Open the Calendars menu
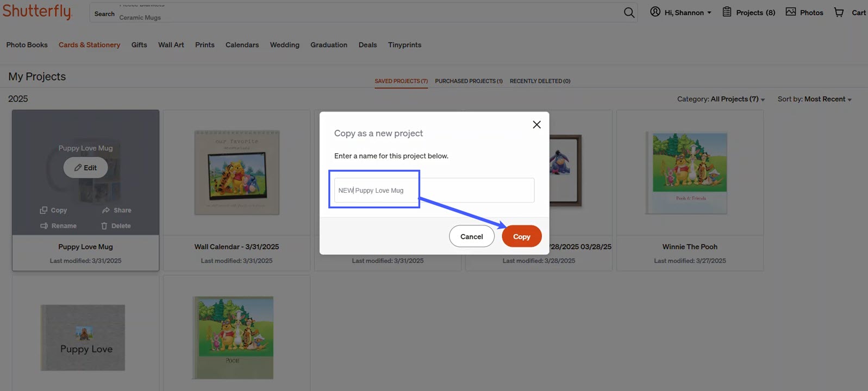This screenshot has height=391, width=868. (x=242, y=45)
